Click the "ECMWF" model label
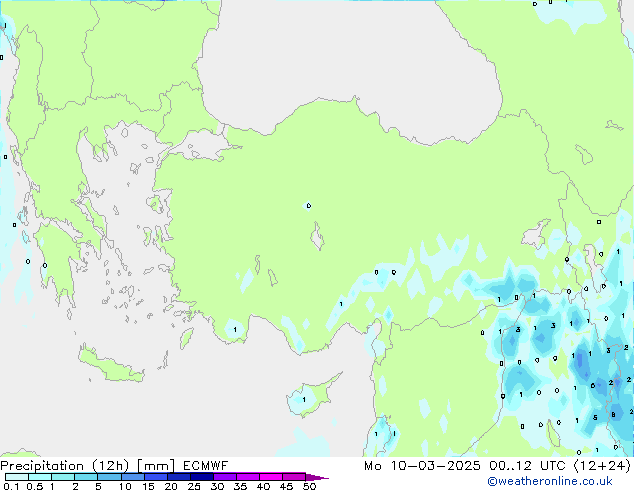634x490 pixels. tap(205, 466)
